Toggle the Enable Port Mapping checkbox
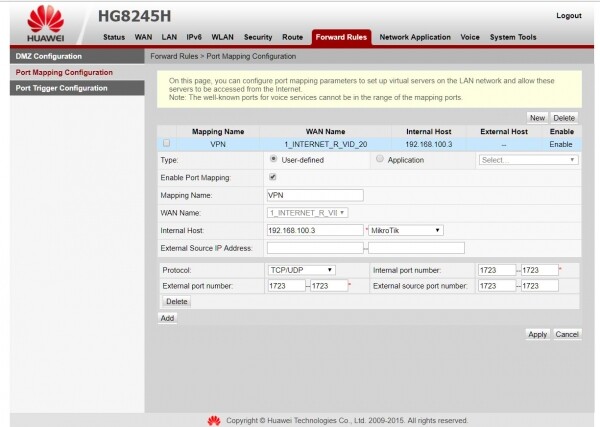Viewport: 600px width, 427px height. point(273,177)
